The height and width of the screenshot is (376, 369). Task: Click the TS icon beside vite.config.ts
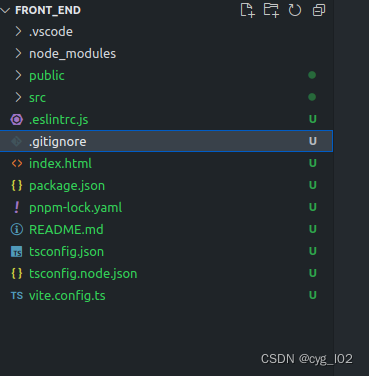17,296
